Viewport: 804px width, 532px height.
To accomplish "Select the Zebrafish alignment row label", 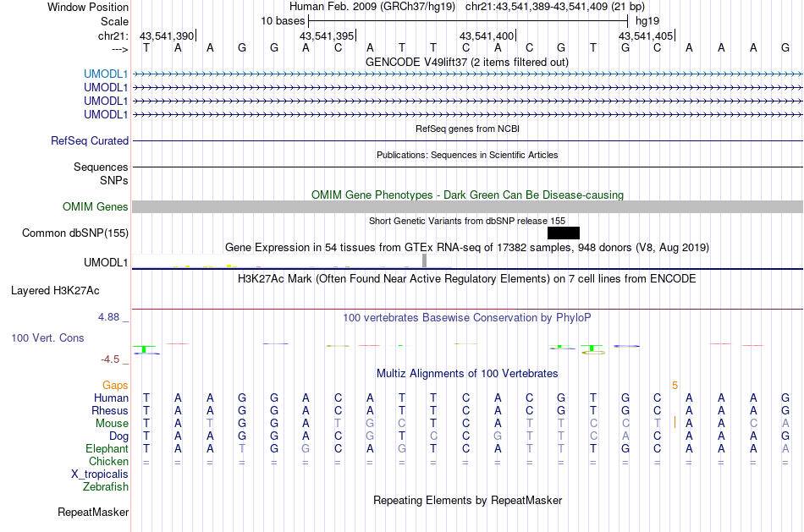I will tap(106, 486).
